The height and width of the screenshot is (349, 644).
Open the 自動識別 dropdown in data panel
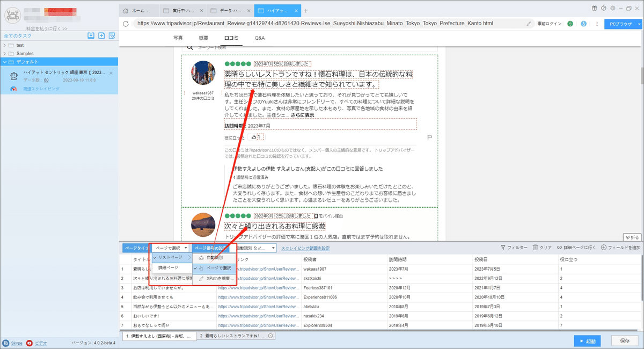pos(256,248)
